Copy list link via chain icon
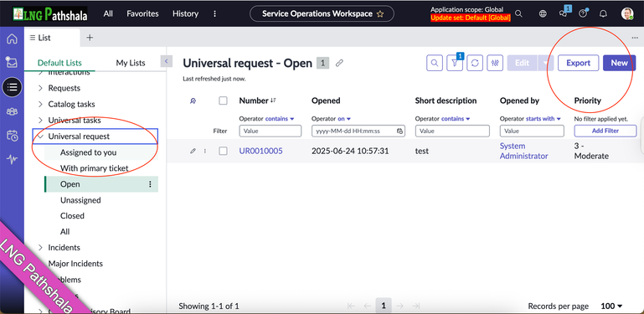Screen dimensions: 644x314 pyautogui.click(x=339, y=63)
